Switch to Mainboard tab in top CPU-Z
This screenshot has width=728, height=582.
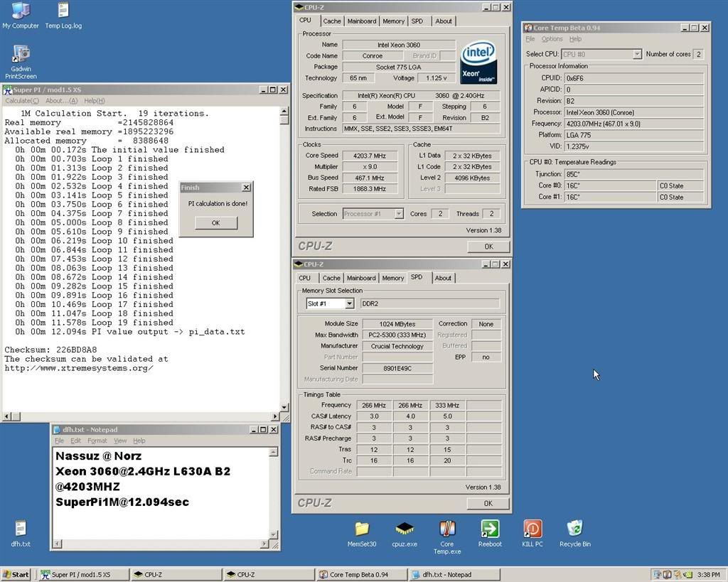[361, 21]
